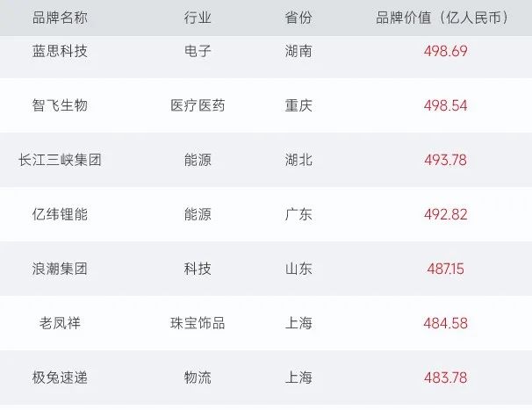Viewport: 532px width, 410px height.
Task: Click the 行业 column header
Action: pyautogui.click(x=198, y=18)
